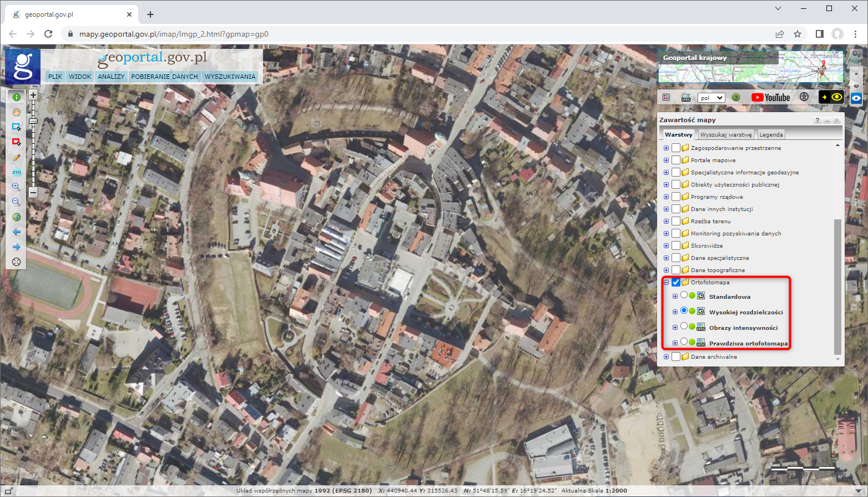Click the green help question mark
Viewport: 868px width, 497px height.
[736, 97]
